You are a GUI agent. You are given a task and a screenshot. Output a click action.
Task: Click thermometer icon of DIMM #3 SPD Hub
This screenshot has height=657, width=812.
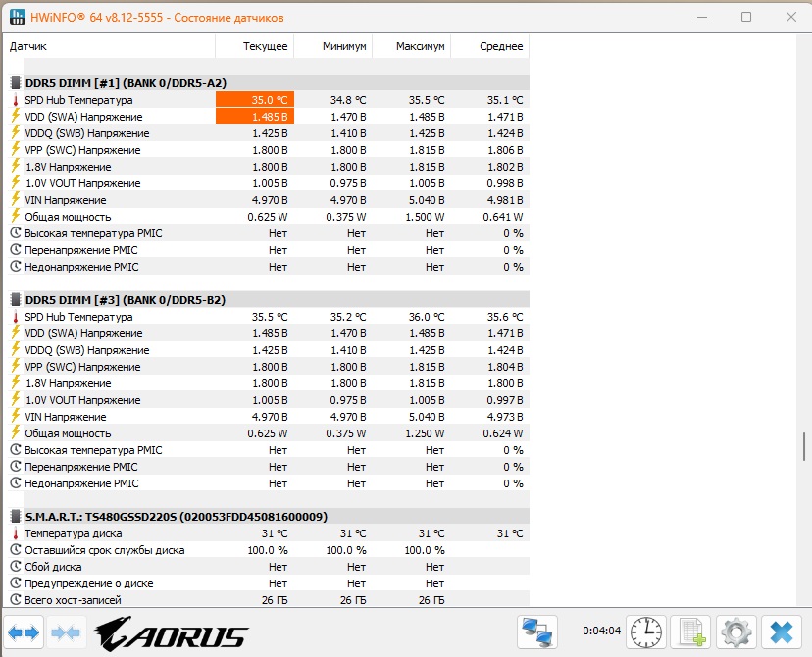(x=16, y=317)
